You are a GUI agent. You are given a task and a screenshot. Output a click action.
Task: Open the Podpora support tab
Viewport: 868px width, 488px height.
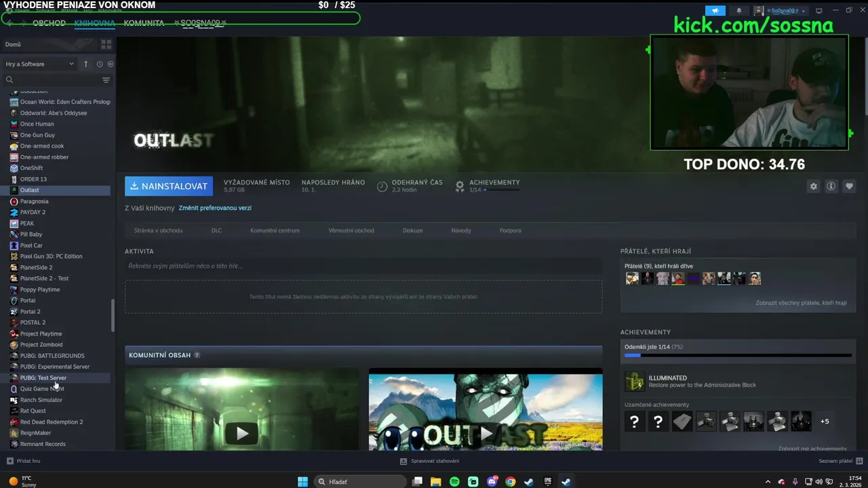511,230
